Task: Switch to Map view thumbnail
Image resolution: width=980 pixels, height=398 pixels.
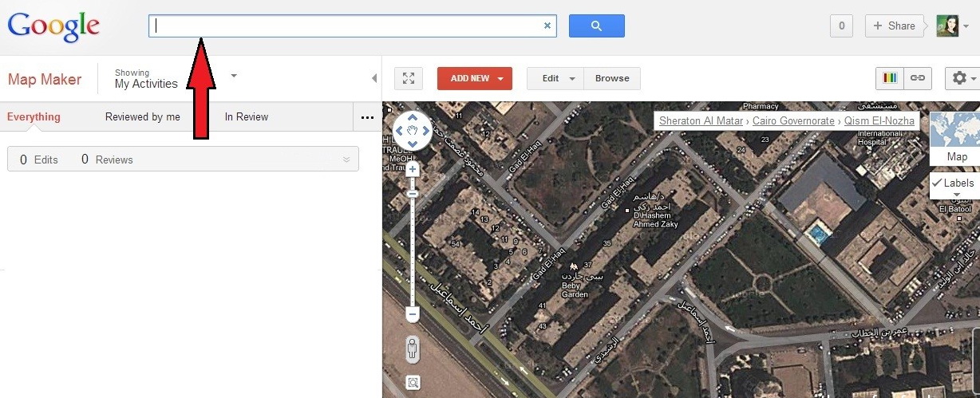Action: [956, 138]
